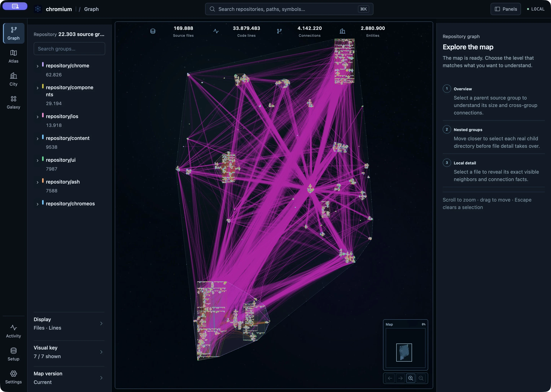Open the Map version selector
The height and width of the screenshot is (392, 551).
click(69, 378)
